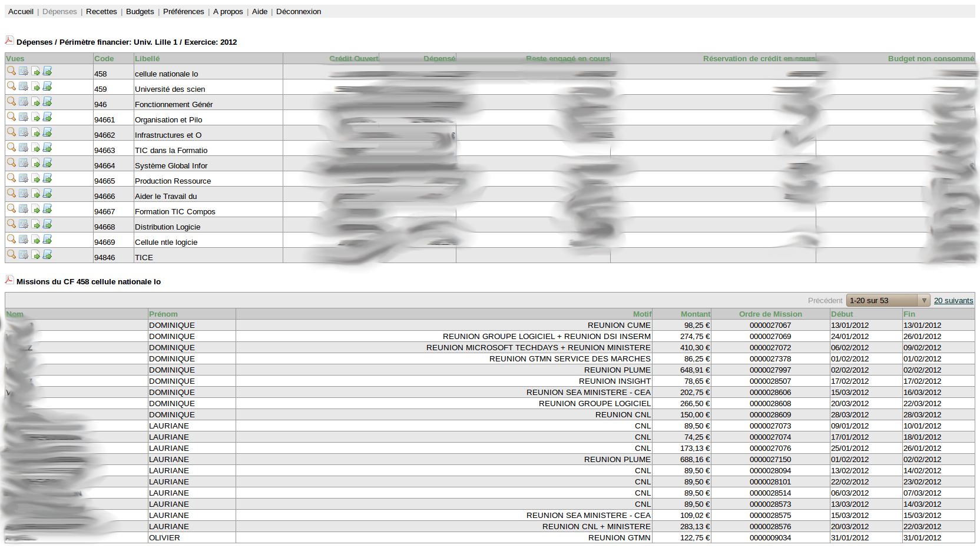Open Préférences in the top menu

tap(183, 12)
